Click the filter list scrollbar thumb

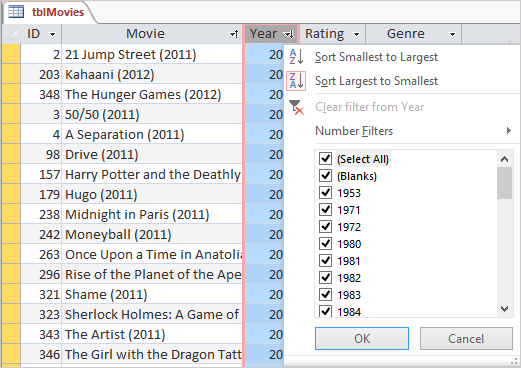point(504,183)
